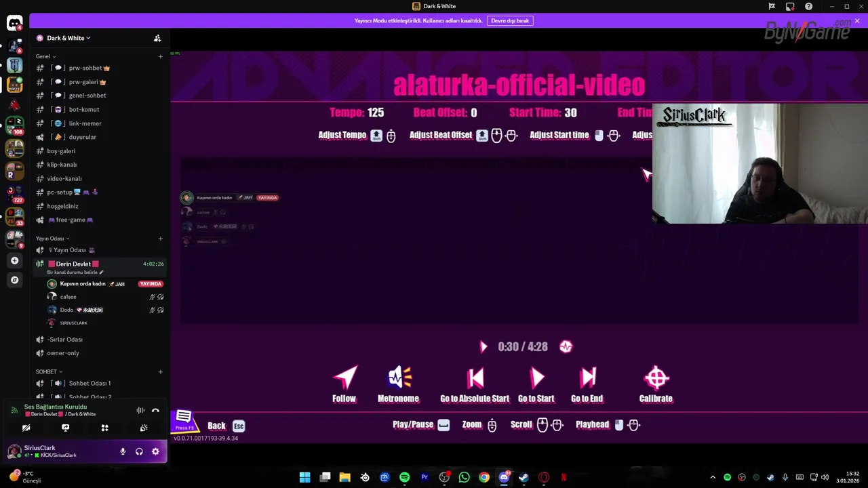Open the link-memer channel
868x488 pixels.
click(100, 123)
